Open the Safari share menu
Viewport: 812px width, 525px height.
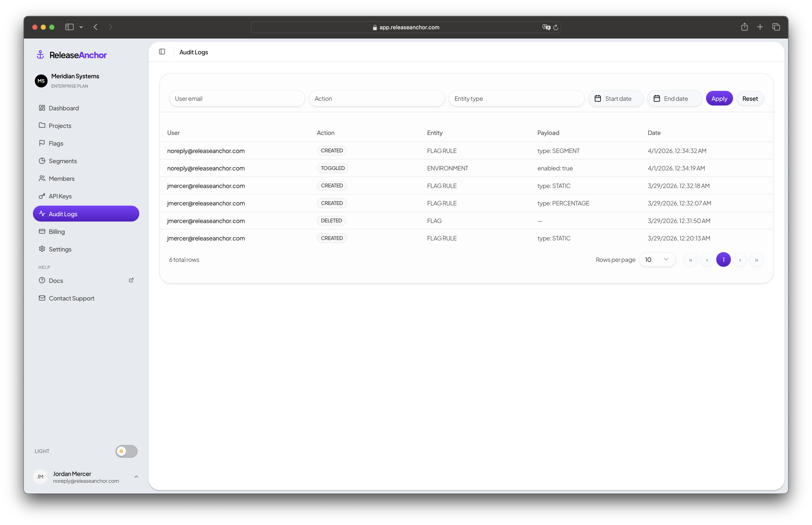click(744, 27)
